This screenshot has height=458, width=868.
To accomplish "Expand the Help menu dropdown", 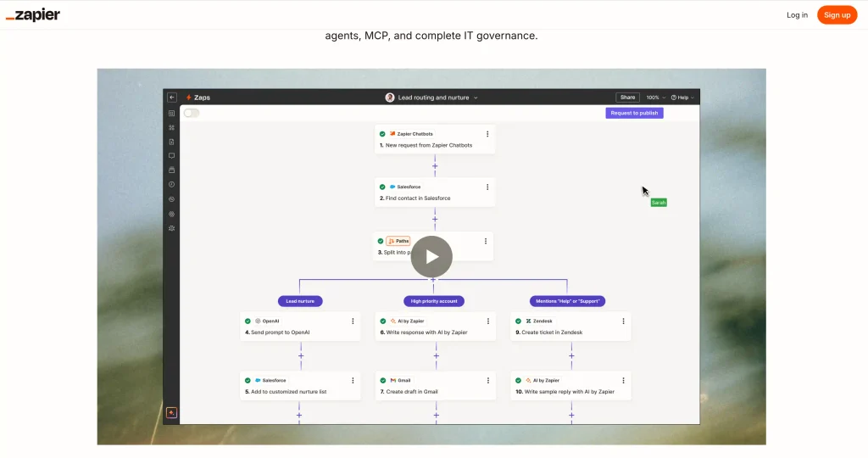I will click(x=682, y=98).
